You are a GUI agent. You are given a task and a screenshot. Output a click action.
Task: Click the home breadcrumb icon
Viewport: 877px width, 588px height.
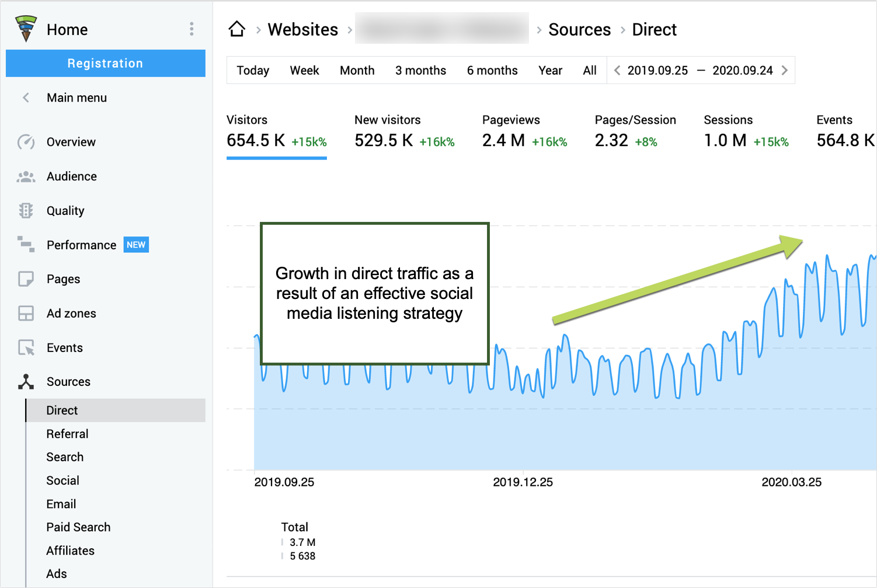[237, 29]
